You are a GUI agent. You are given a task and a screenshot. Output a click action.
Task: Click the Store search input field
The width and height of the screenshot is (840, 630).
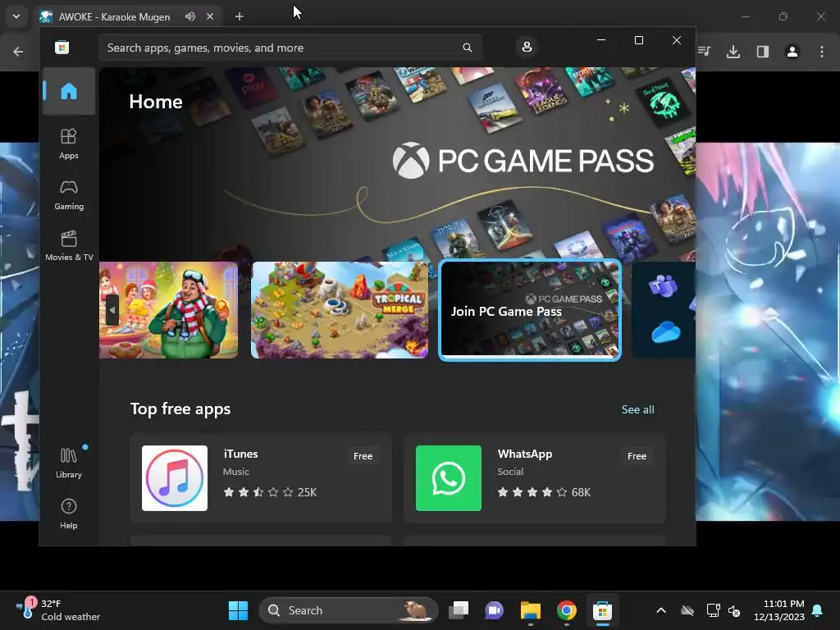[290, 48]
